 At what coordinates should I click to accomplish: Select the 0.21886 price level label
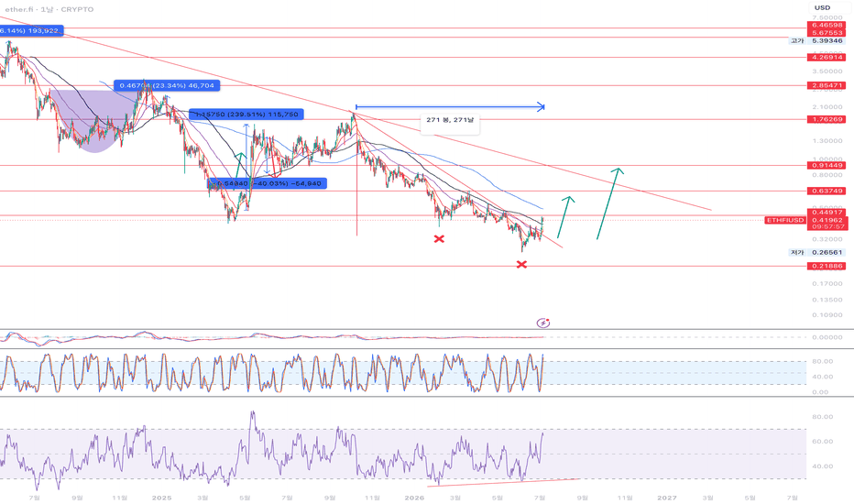click(827, 266)
